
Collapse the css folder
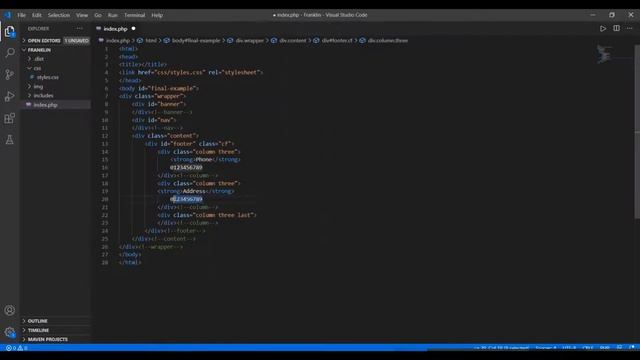[x=38, y=68]
